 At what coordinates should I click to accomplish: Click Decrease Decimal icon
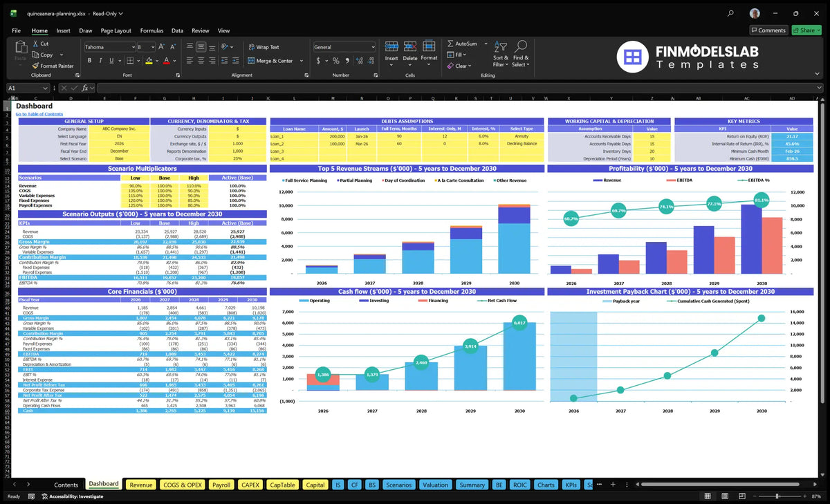[370, 61]
